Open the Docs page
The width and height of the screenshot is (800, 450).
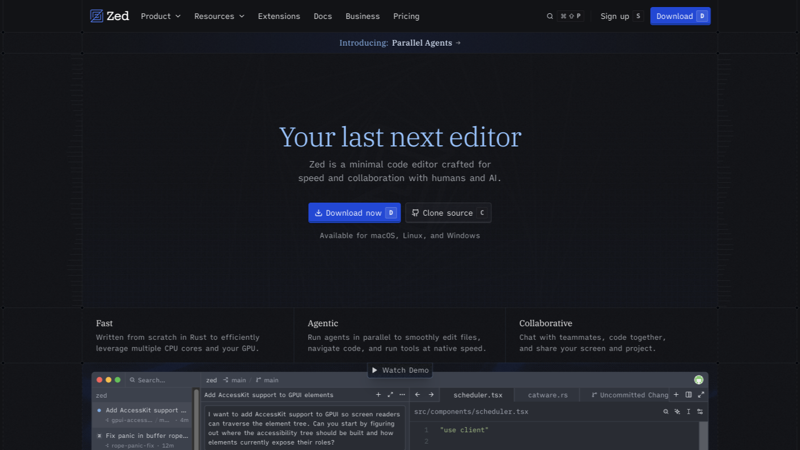click(x=322, y=16)
